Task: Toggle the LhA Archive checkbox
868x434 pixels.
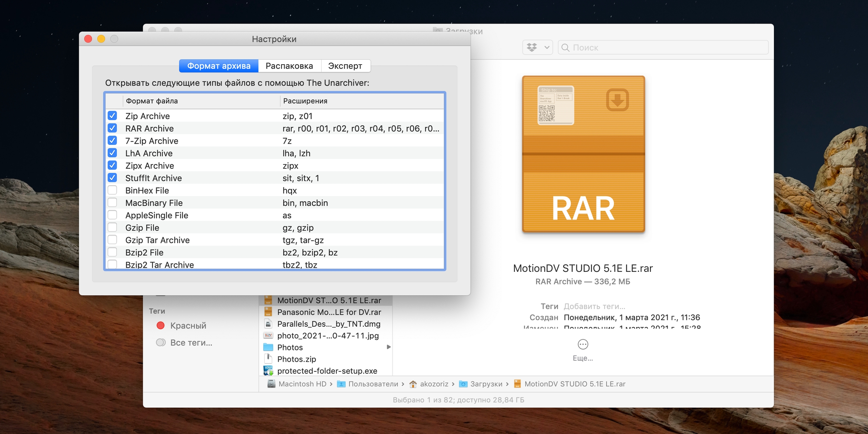Action: click(x=112, y=153)
